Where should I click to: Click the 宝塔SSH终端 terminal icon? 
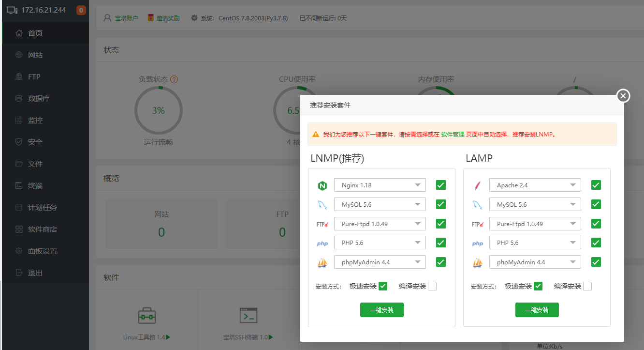249,316
